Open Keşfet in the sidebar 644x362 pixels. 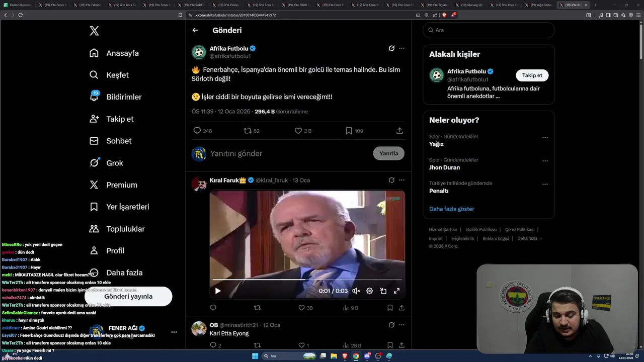point(109,75)
